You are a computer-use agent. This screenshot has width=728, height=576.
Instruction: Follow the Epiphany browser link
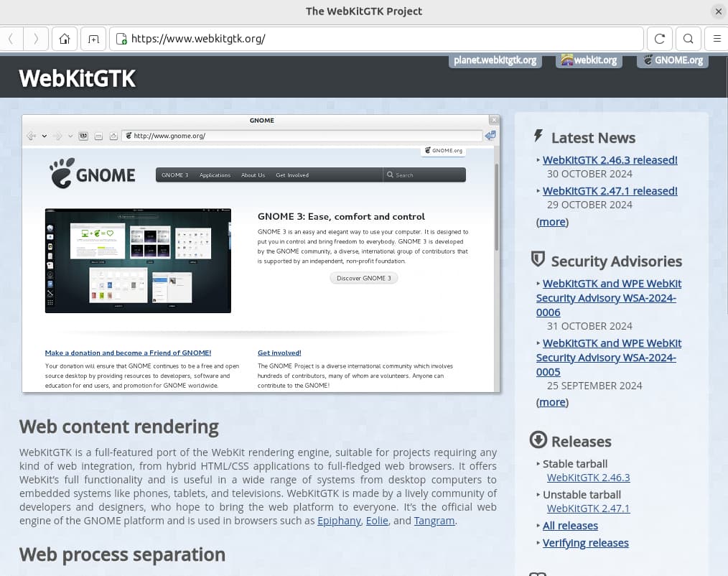point(339,521)
